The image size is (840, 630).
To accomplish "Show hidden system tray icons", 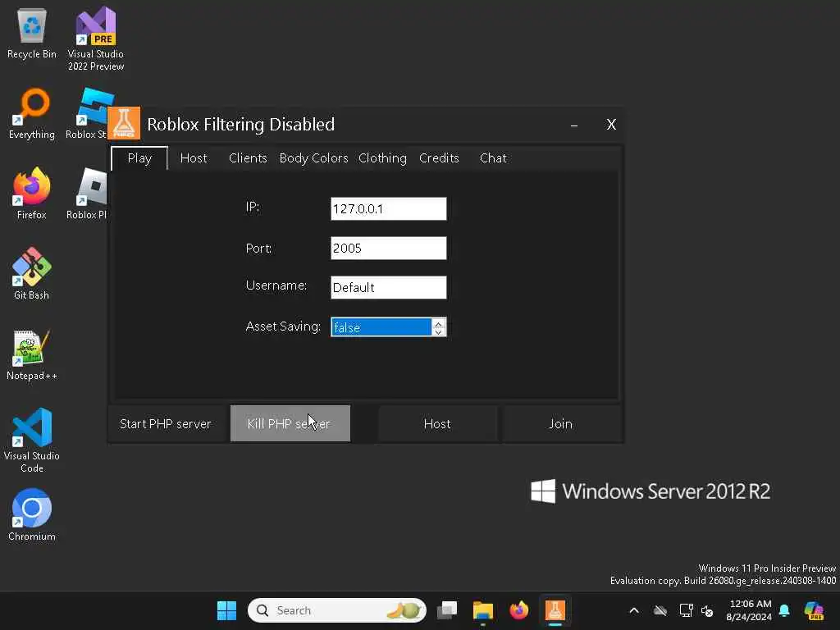I will [x=634, y=610].
